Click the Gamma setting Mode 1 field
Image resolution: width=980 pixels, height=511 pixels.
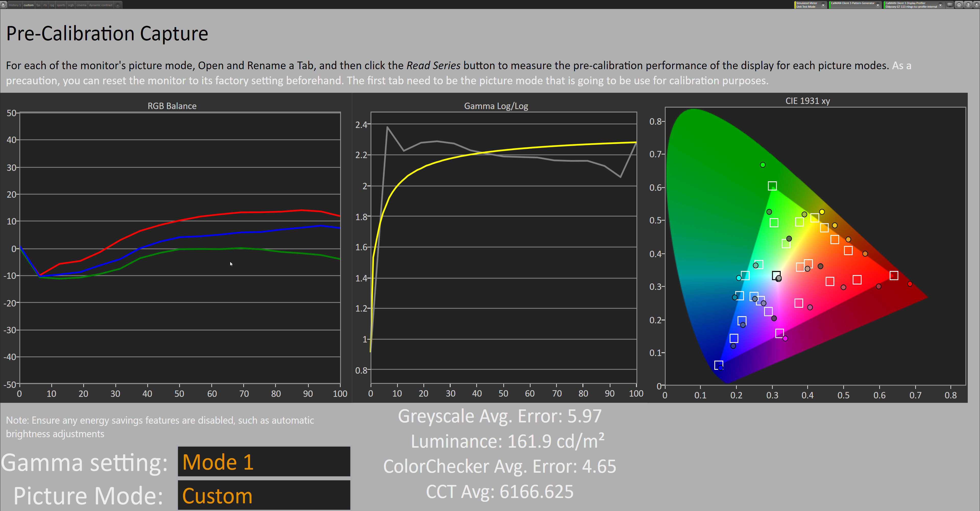pyautogui.click(x=264, y=461)
